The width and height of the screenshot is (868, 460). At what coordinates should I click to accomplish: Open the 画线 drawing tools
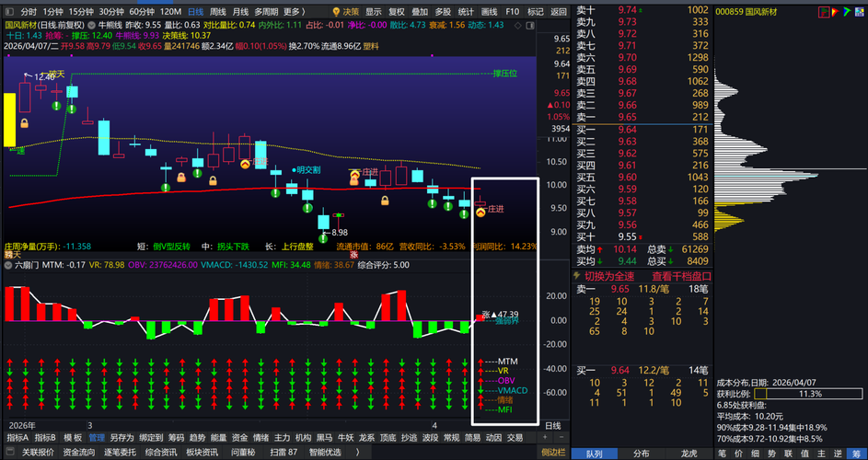[490, 12]
